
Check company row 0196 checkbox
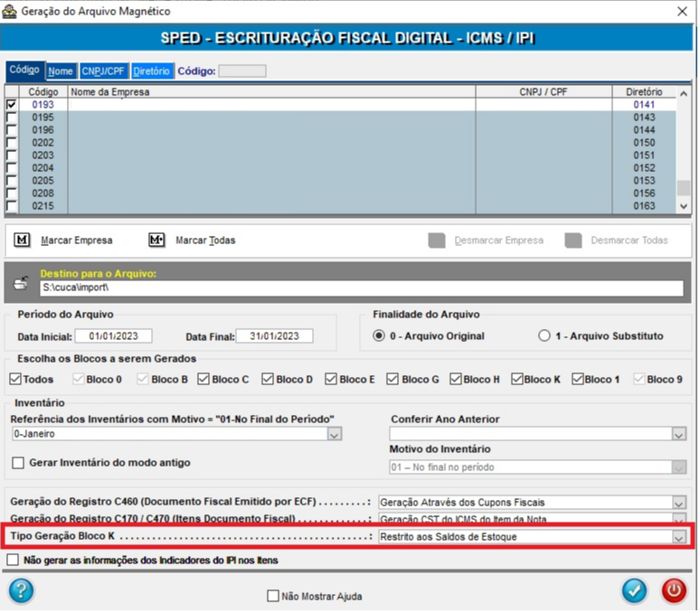click(11, 130)
